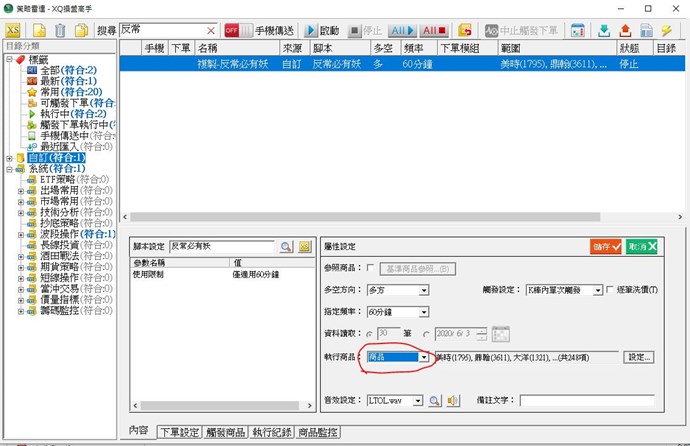Screen dimensions: 690x446
Task: Clear the search box with red X
Action: [210, 30]
